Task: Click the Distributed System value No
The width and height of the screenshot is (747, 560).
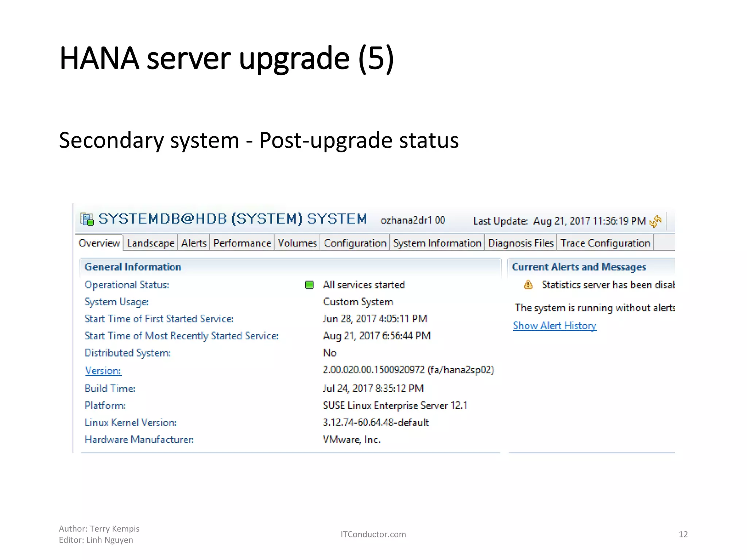Action: click(x=330, y=353)
